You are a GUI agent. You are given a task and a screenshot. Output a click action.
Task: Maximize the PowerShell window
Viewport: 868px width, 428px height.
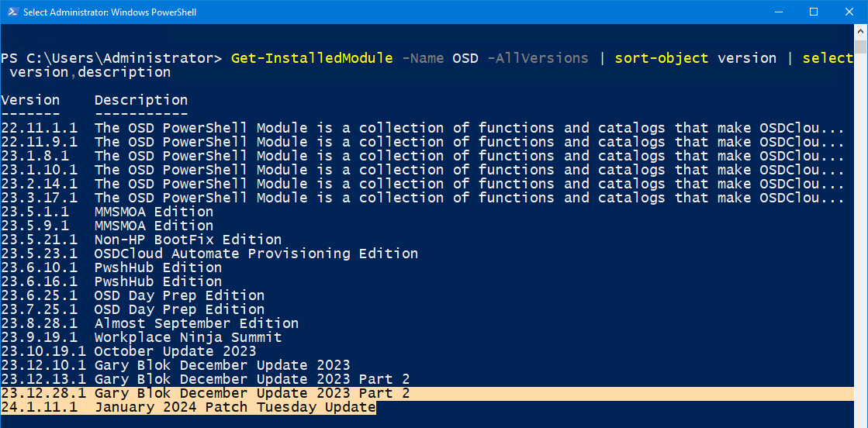click(813, 12)
